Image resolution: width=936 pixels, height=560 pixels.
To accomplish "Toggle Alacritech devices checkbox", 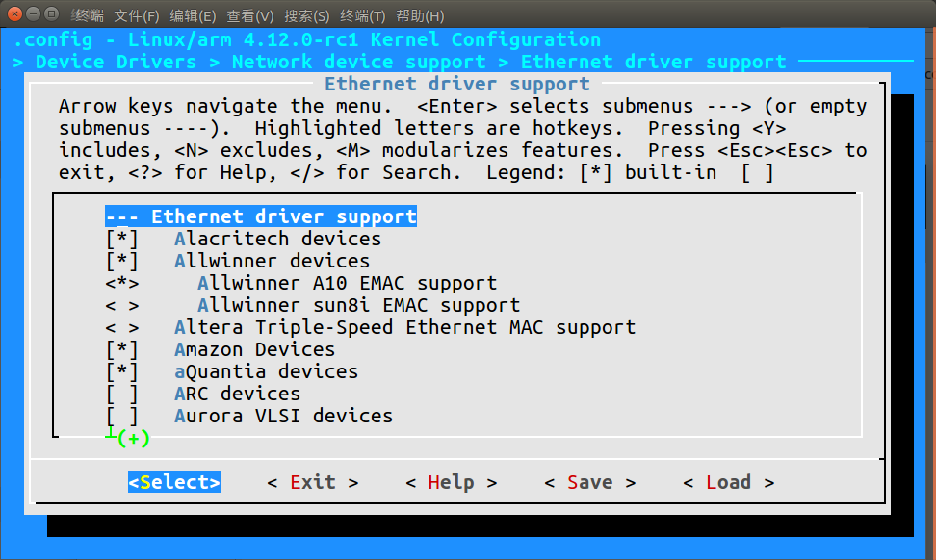I will (121, 240).
